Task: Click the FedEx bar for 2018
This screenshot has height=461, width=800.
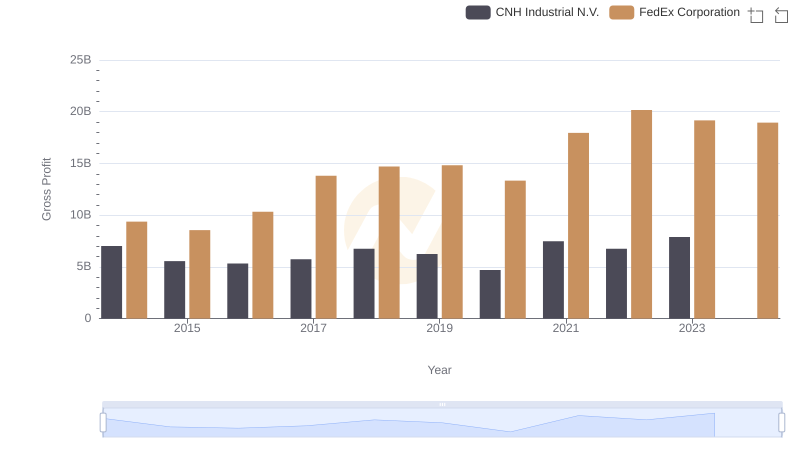Action: click(389, 242)
